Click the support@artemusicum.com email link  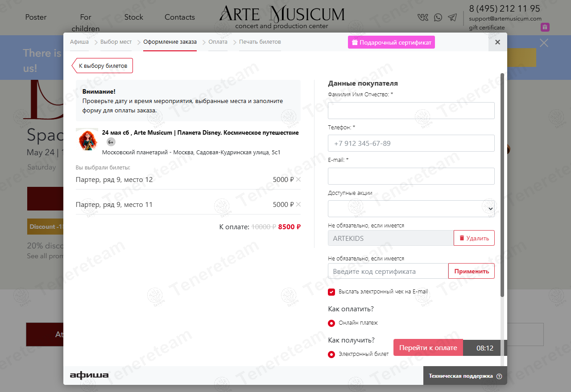point(505,19)
